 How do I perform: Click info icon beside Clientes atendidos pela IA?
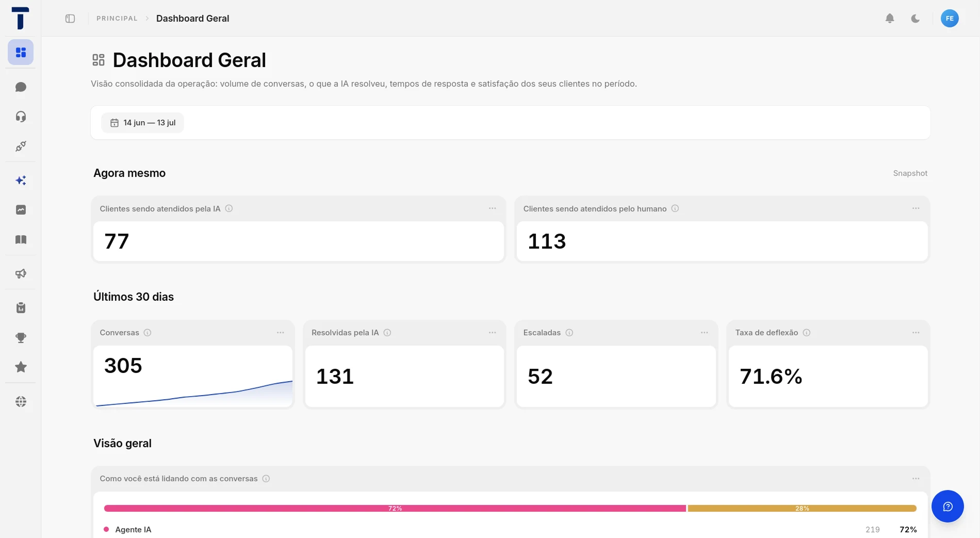[229, 208]
